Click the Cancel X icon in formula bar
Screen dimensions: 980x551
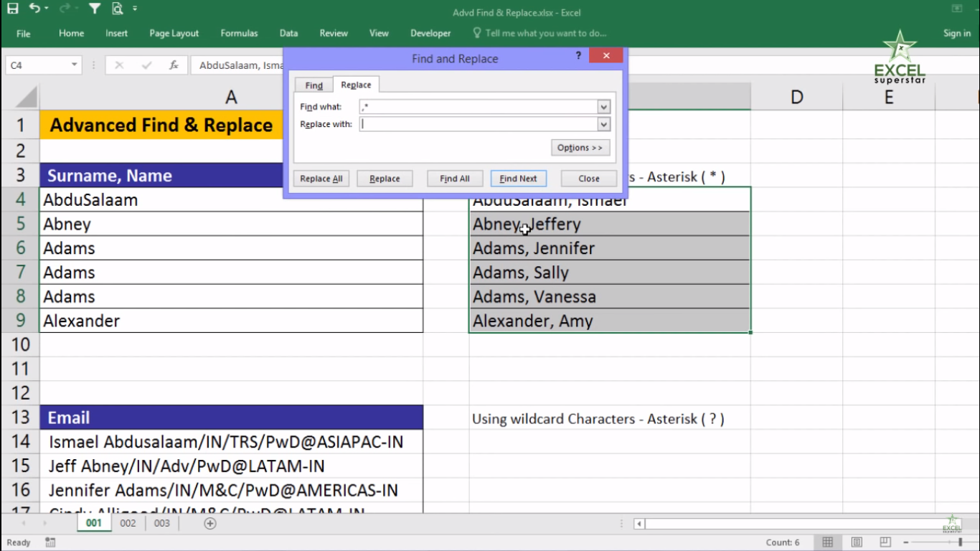click(119, 65)
